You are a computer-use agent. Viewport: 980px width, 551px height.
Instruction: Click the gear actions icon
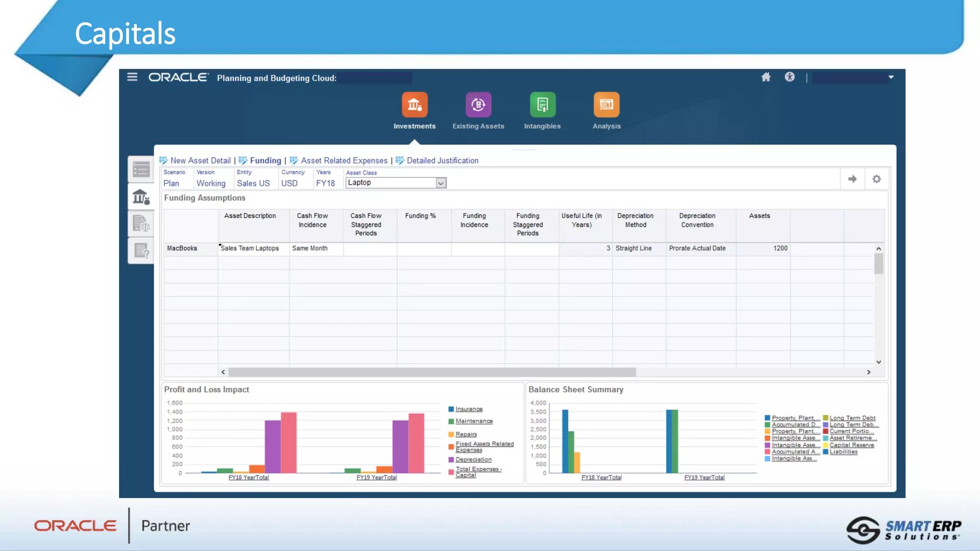[x=876, y=179]
